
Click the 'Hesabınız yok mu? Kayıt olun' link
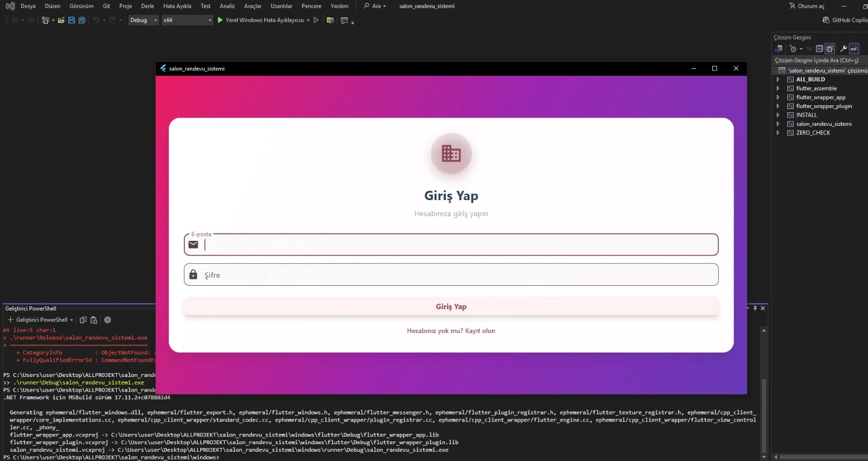click(451, 331)
